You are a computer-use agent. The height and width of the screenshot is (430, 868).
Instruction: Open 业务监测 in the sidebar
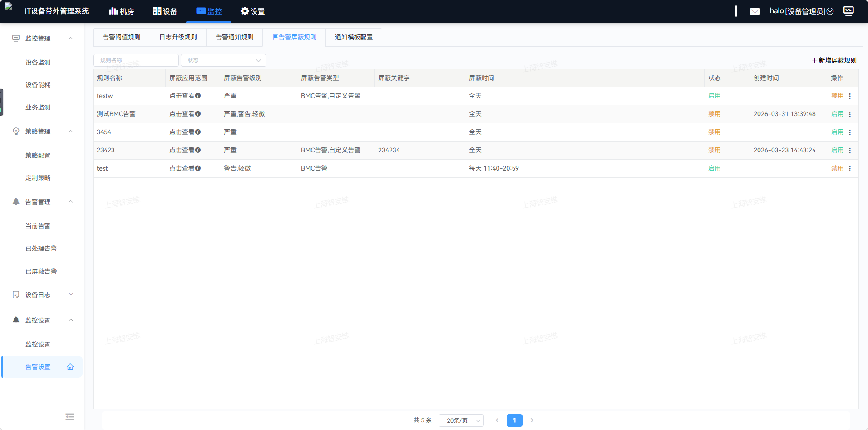[38, 107]
